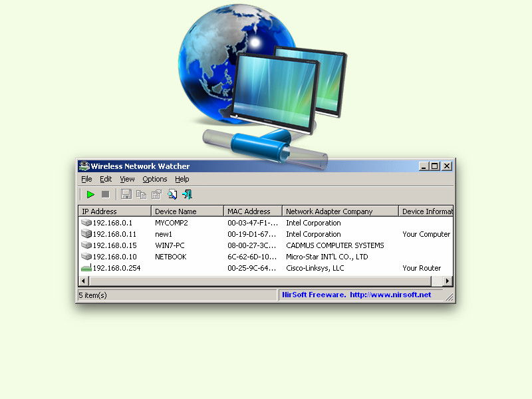The image size is (532, 399).
Task: Click MAC address 00-03-47-F1-...
Action: pos(253,223)
